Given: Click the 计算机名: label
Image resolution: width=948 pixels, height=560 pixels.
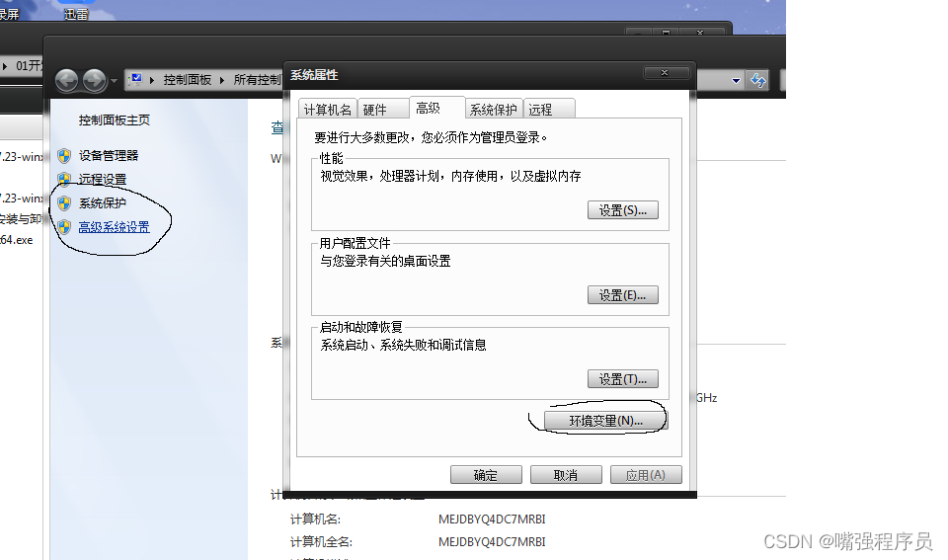Looking at the screenshot, I should (x=315, y=519).
